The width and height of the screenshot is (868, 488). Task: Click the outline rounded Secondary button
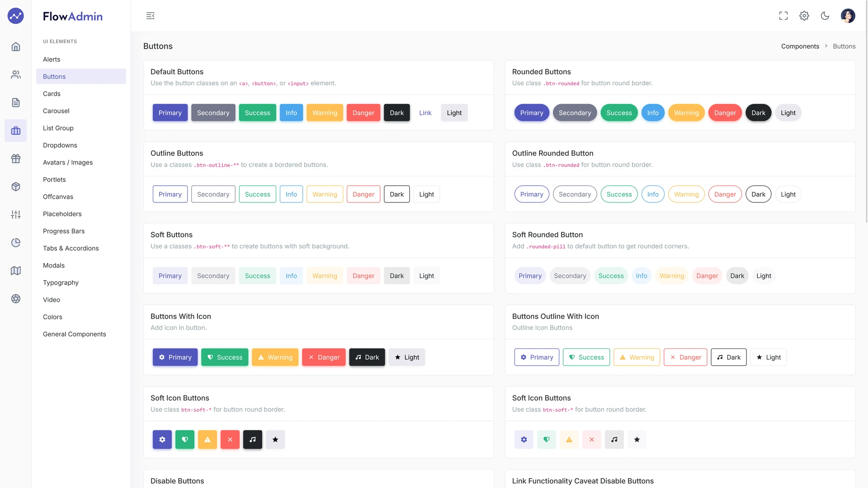coord(575,194)
